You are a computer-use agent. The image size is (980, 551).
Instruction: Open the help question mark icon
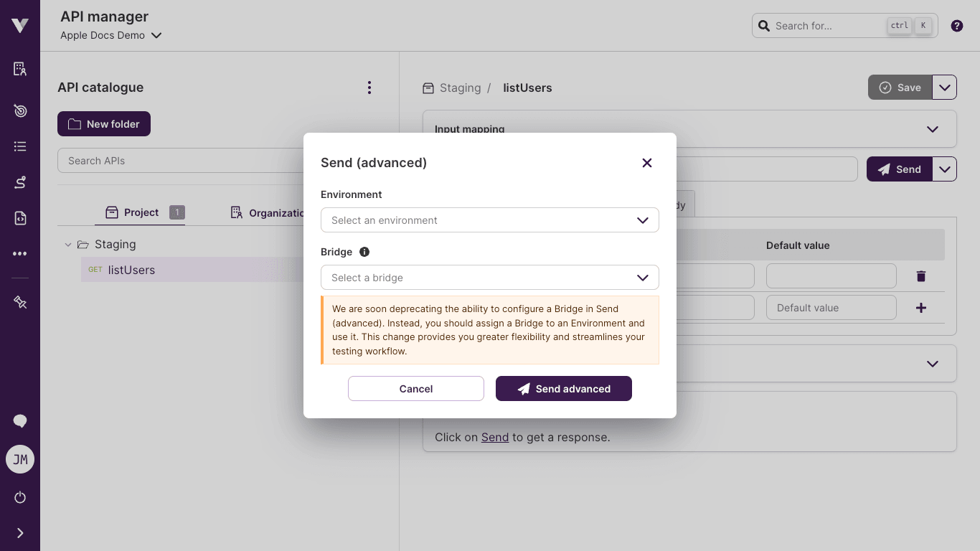pos(956,25)
